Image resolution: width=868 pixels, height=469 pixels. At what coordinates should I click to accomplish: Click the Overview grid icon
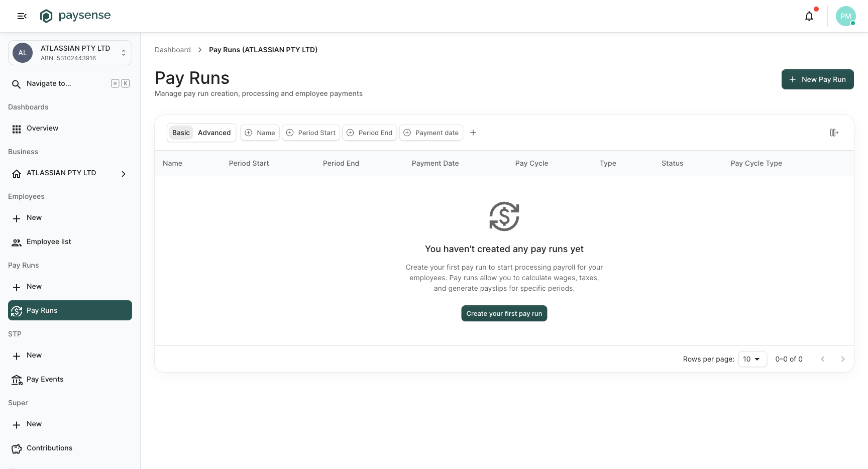pos(17,129)
